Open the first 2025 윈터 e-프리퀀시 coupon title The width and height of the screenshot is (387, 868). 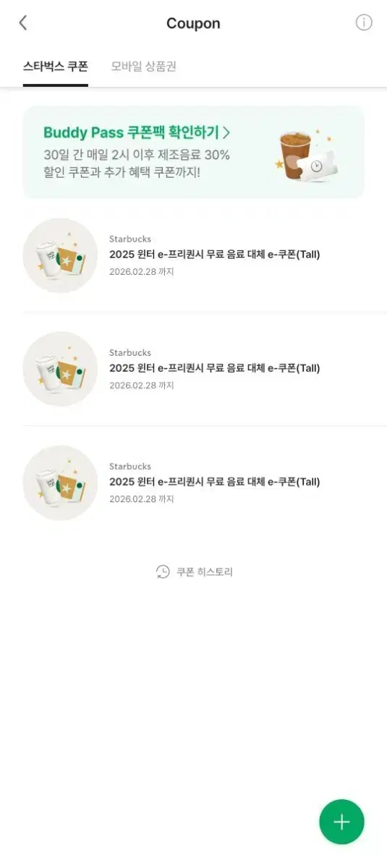214,255
